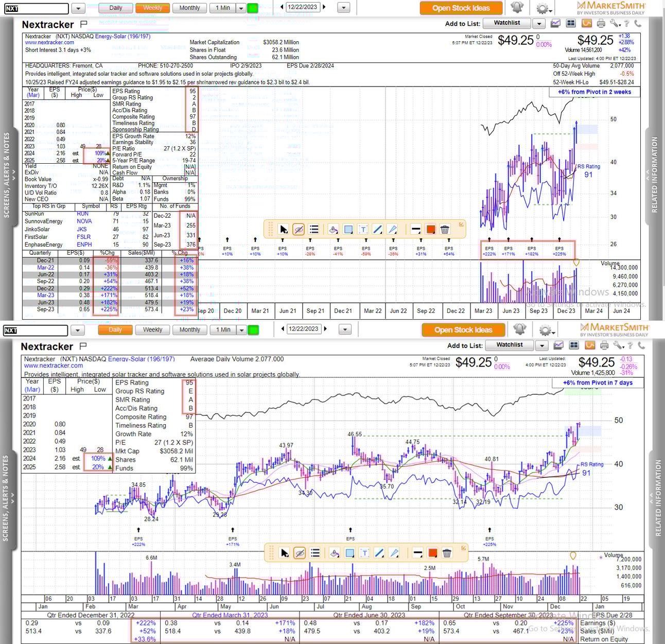Open orange color swatch in upper drawing toolbar
The width and height of the screenshot is (665, 644).
(x=431, y=230)
